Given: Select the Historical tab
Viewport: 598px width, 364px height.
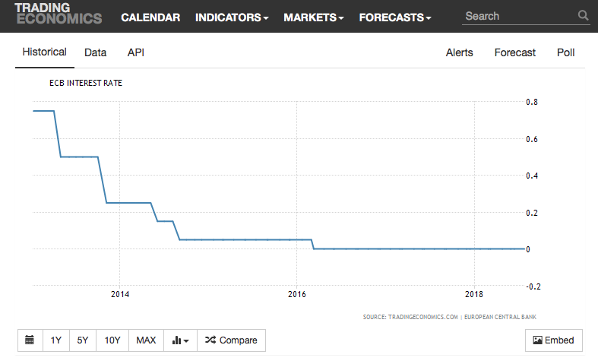Looking at the screenshot, I should click(x=45, y=52).
